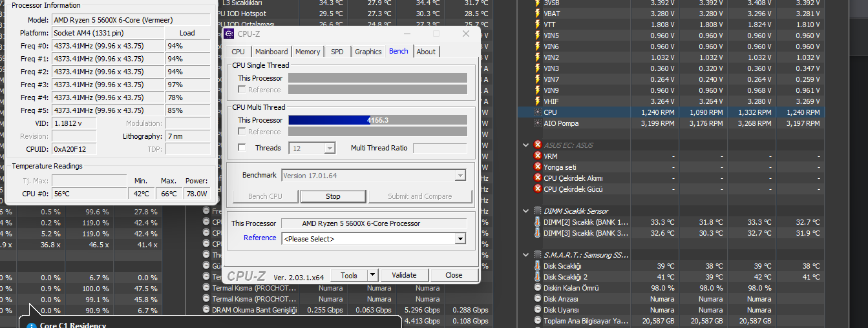Click the Close button at CPU-Z bottom
This screenshot has height=328, width=868.
point(454,275)
